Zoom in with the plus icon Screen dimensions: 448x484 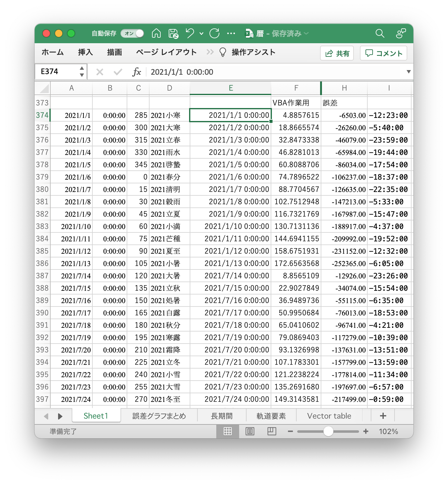pyautogui.click(x=366, y=431)
